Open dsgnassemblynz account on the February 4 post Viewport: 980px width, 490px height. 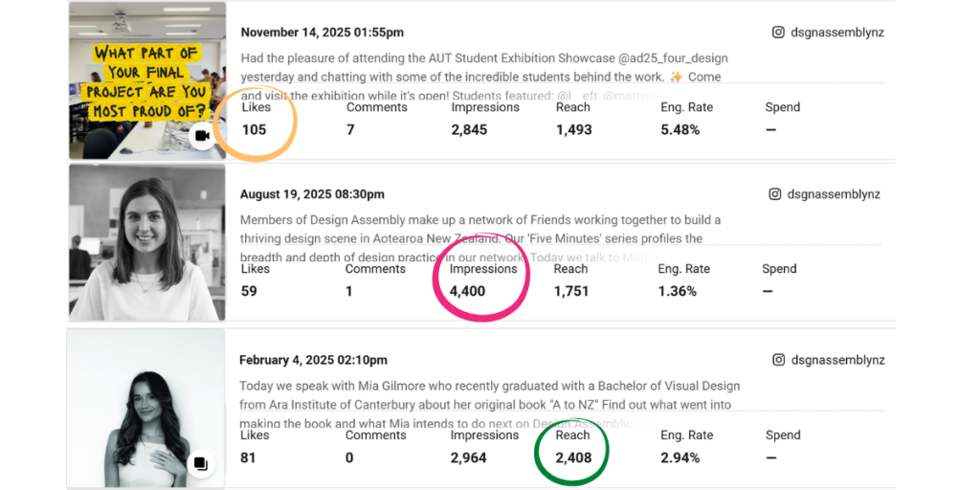coord(838,360)
